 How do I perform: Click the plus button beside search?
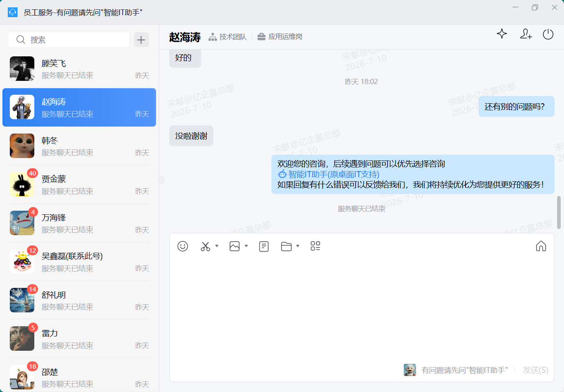141,40
